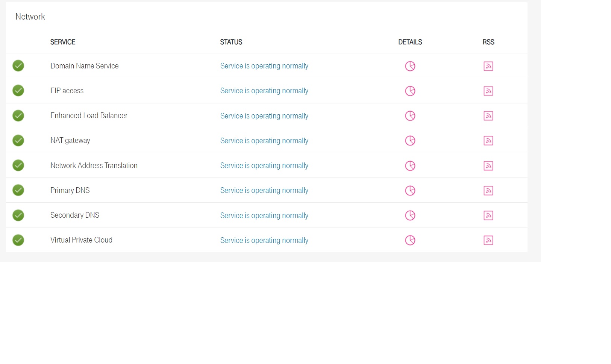Viewport: 611px width, 364px height.
Task: Click the STATUS column header
Action: pyautogui.click(x=231, y=42)
